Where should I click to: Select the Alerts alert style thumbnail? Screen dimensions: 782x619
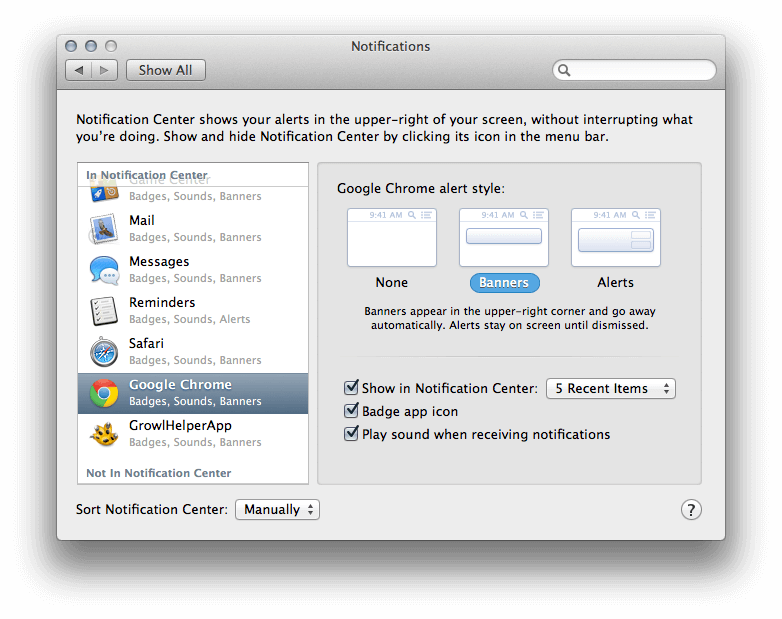(616, 237)
